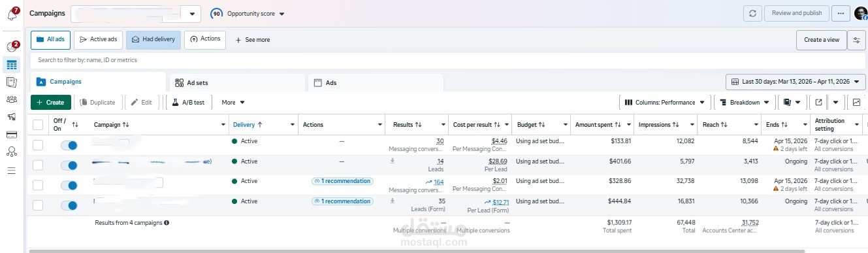Switch to the Ad sets tab

tap(237, 83)
